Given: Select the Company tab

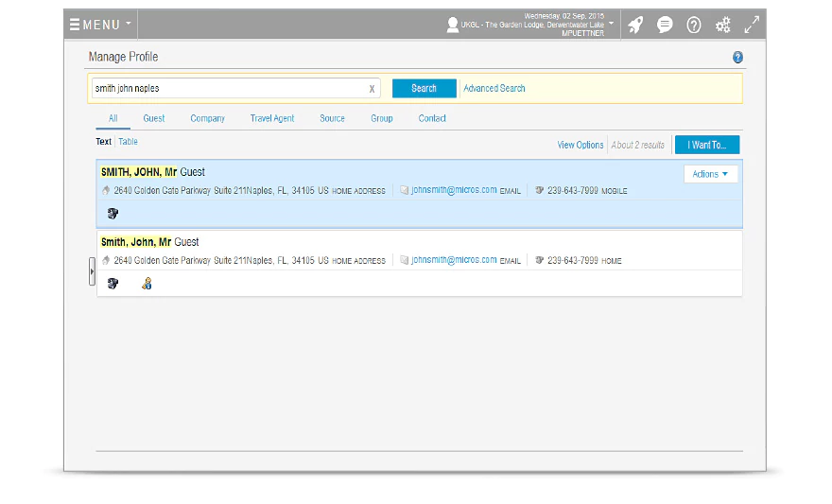Looking at the screenshot, I should [207, 119].
